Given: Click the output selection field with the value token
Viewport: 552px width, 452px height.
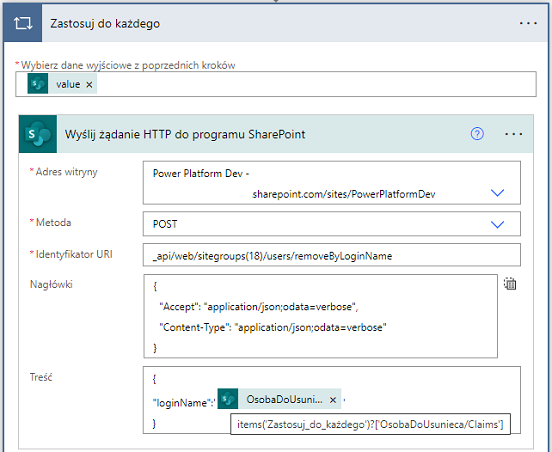Looking at the screenshot, I should tap(276, 84).
